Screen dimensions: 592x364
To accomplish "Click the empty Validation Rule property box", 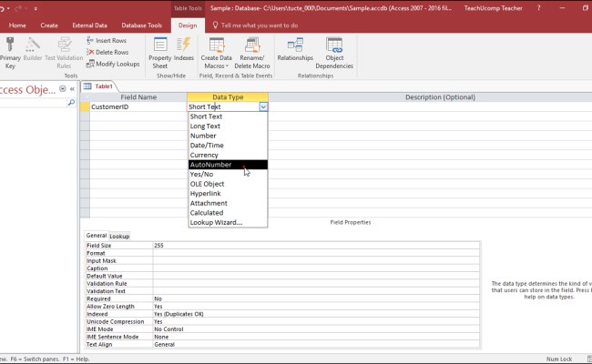I will click(x=316, y=283).
